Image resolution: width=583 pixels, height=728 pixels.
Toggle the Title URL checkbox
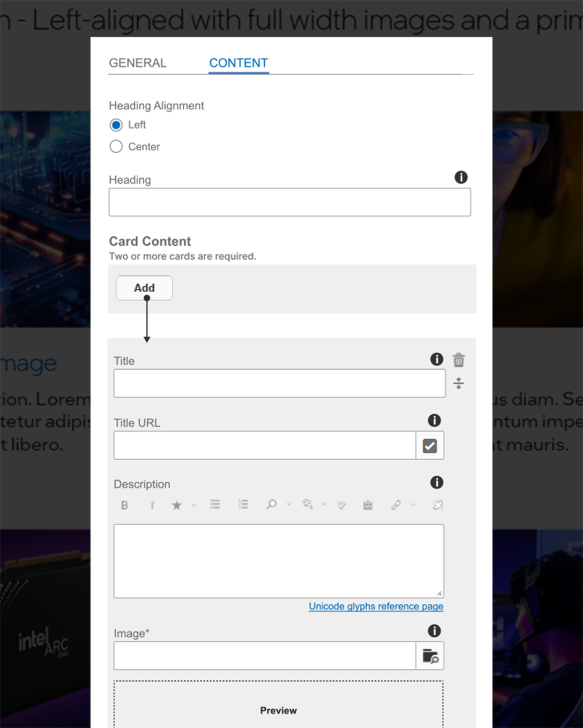pyautogui.click(x=430, y=446)
